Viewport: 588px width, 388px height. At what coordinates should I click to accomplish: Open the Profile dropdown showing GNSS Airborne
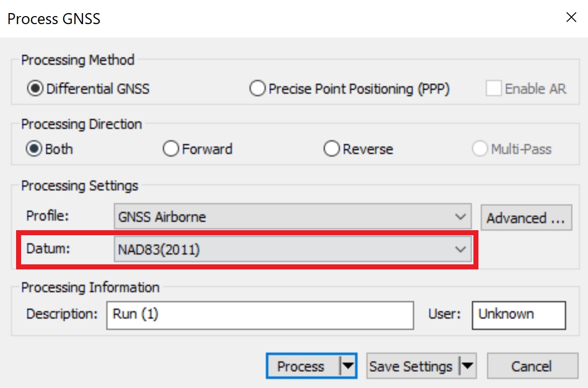tap(292, 218)
